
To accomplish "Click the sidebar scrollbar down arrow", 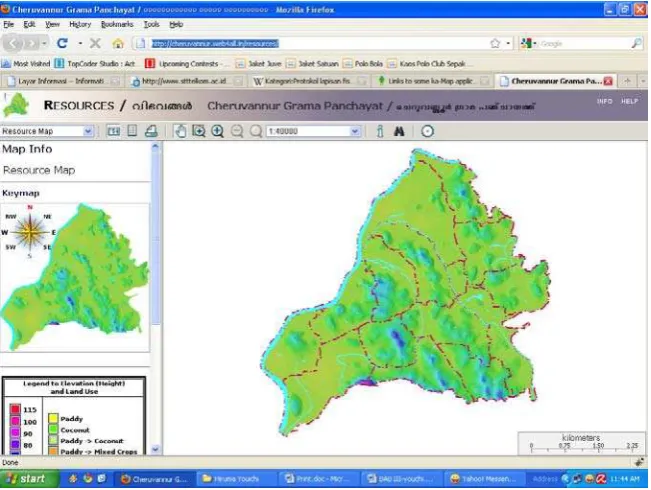I will 155,449.
